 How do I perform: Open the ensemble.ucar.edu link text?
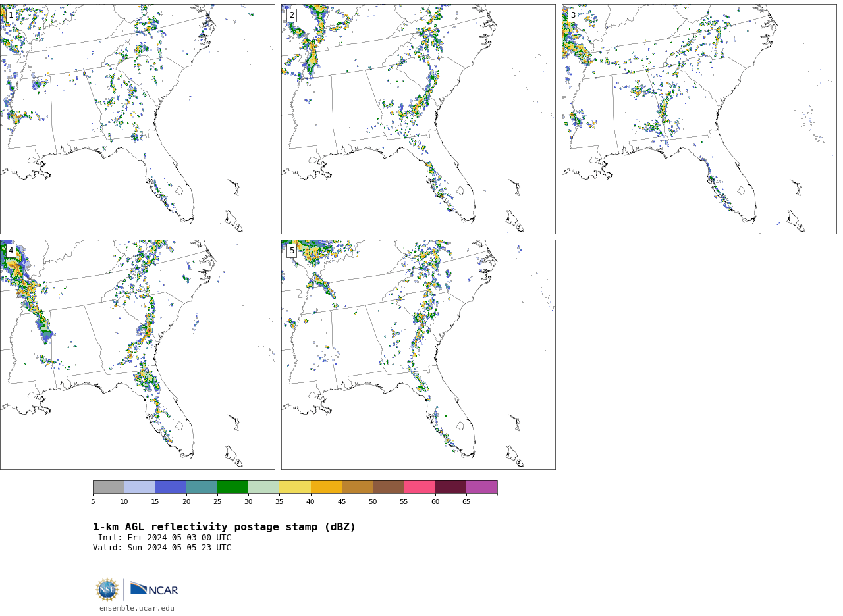tap(137, 609)
